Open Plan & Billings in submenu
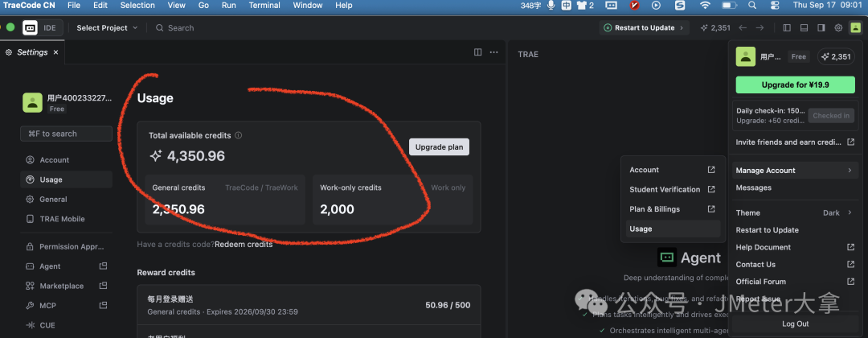The image size is (868, 338). (673, 209)
